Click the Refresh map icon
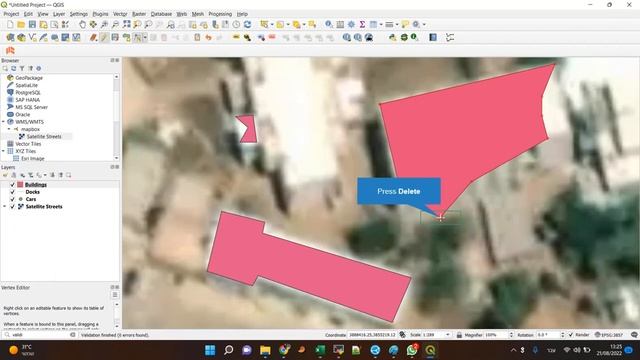 247,24
